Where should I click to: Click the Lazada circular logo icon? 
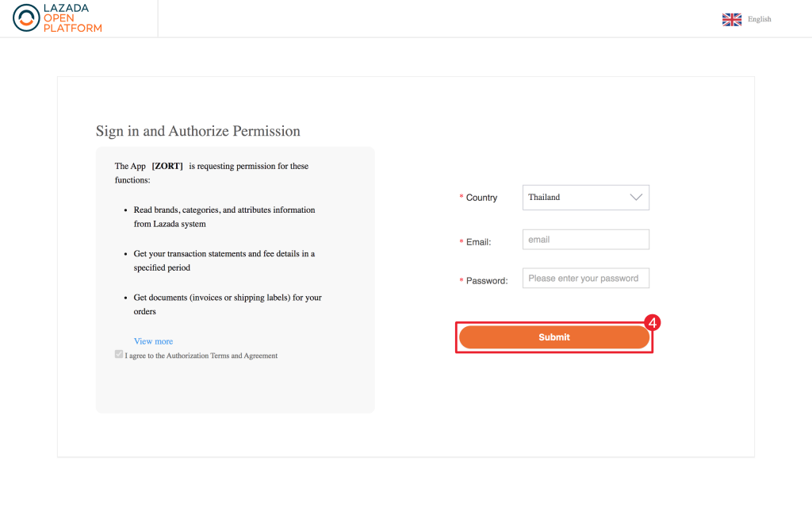(26, 18)
